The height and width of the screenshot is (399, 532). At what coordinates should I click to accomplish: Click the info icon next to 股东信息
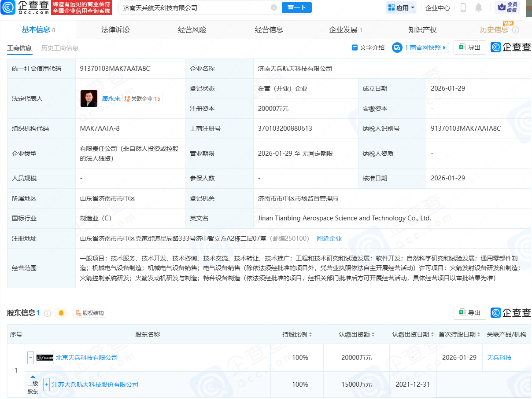(x=48, y=313)
